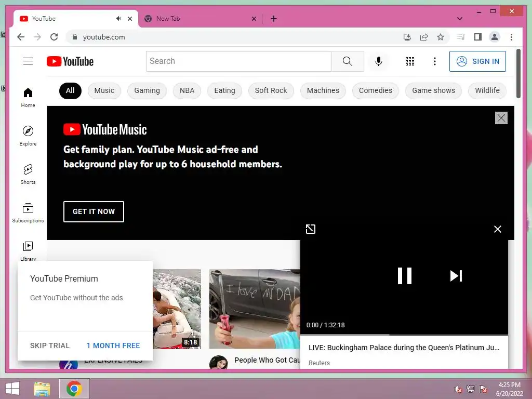
Task: Close the New Tab tab
Action: pos(254,19)
